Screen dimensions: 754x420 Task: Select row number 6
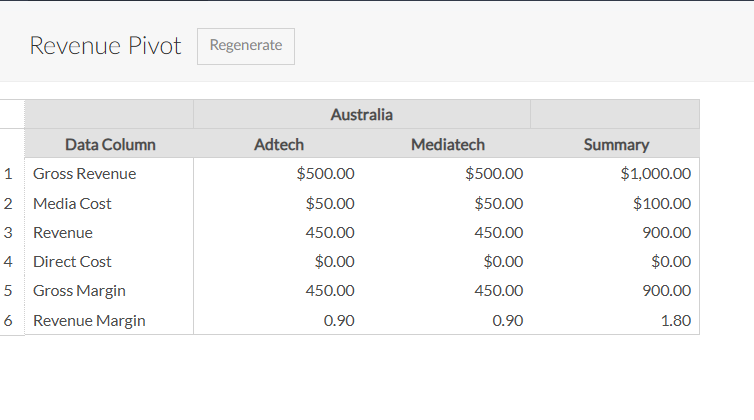coord(9,321)
